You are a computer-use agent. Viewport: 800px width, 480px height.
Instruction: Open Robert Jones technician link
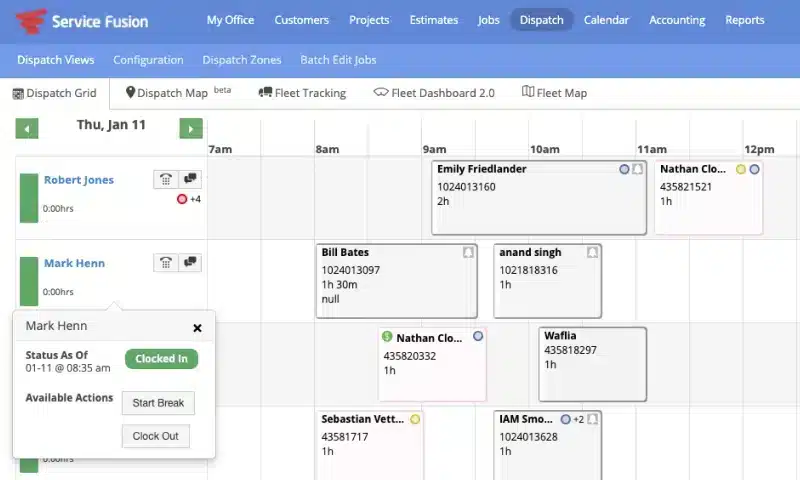[x=79, y=180]
